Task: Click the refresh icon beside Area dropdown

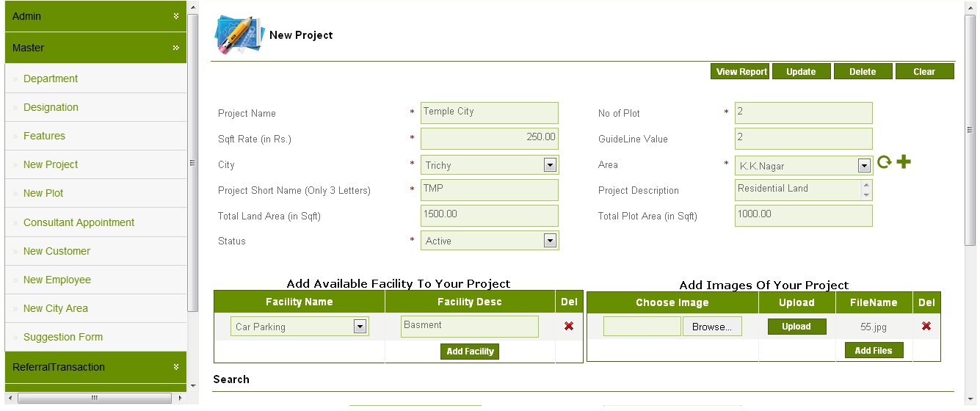Action: pyautogui.click(x=885, y=162)
